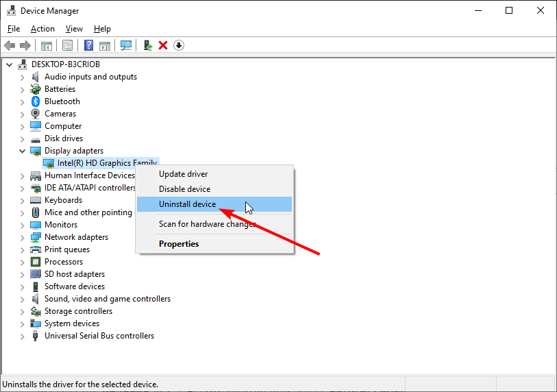Open the Action menu
This screenshot has height=392, width=557.
coord(42,29)
